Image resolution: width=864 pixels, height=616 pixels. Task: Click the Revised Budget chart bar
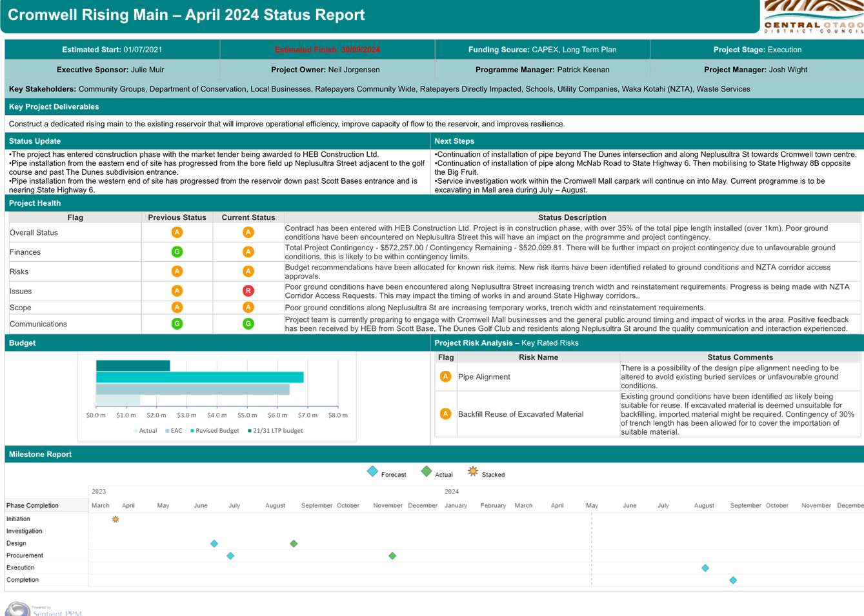pos(200,377)
